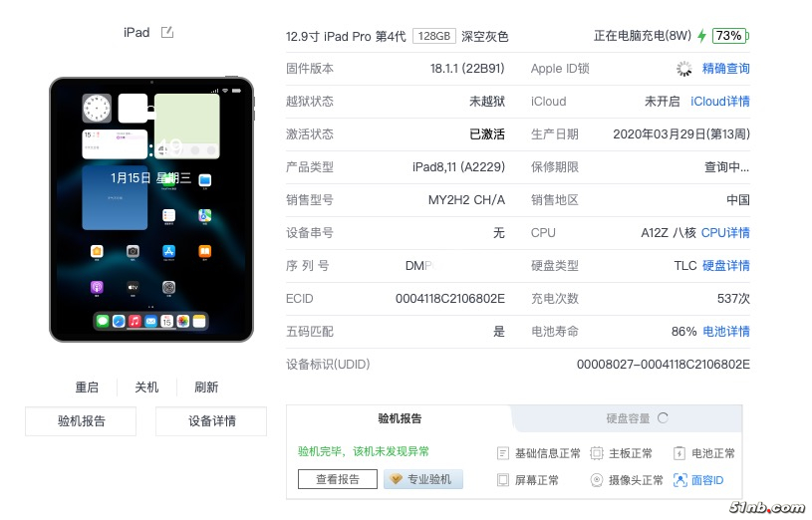This screenshot has width=812, height=520.
Task: Open the 硬盘详情 link
Action: 725,266
